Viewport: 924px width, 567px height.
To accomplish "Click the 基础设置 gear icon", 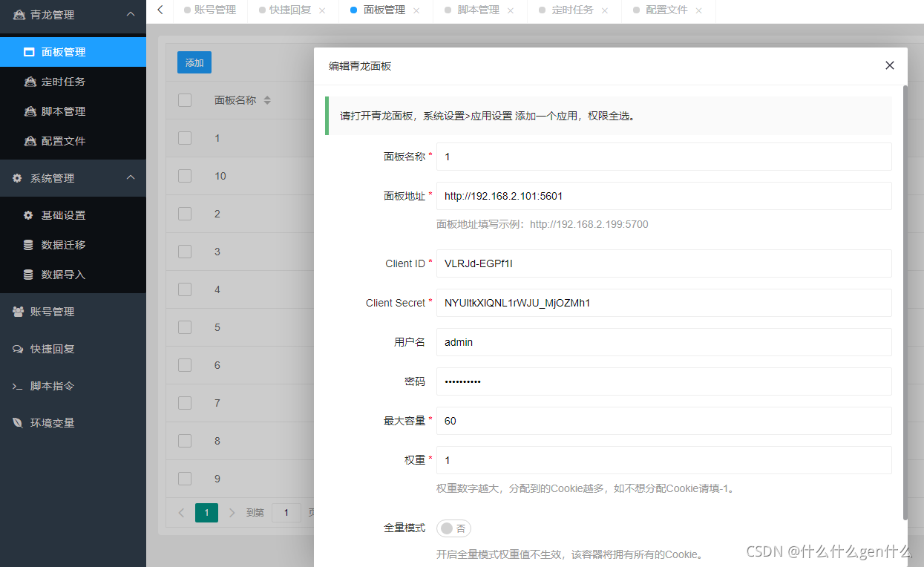I will (28, 215).
